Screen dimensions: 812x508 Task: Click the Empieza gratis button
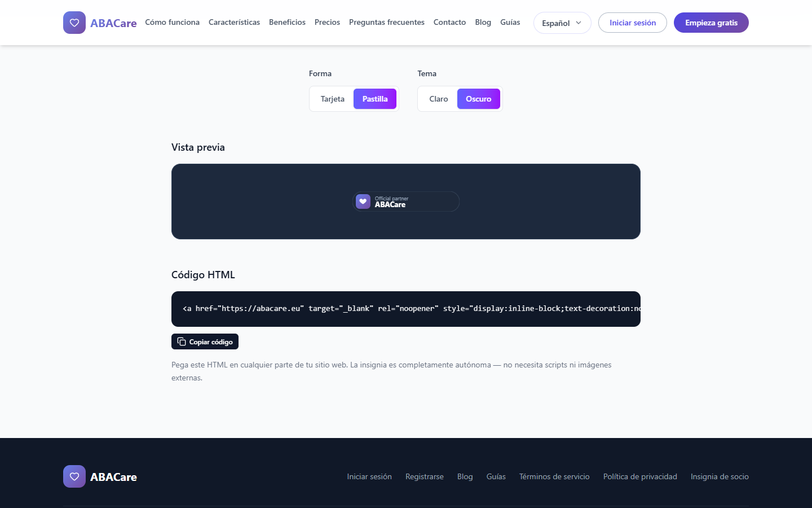point(711,23)
